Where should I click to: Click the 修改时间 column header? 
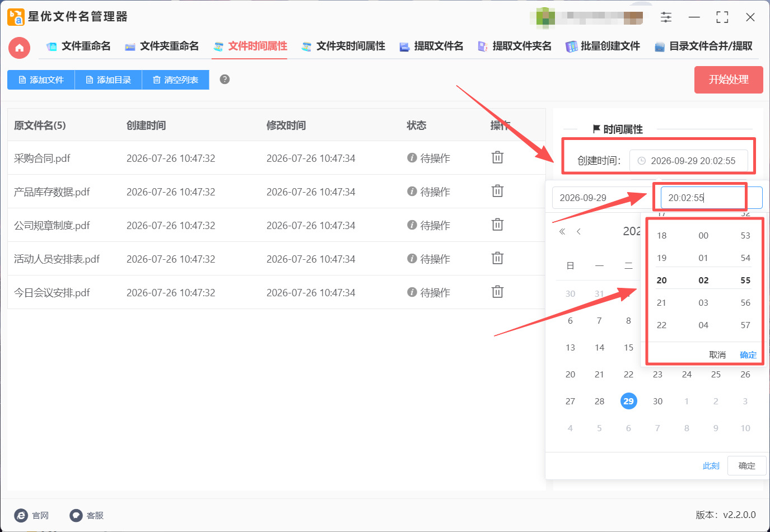(286, 125)
